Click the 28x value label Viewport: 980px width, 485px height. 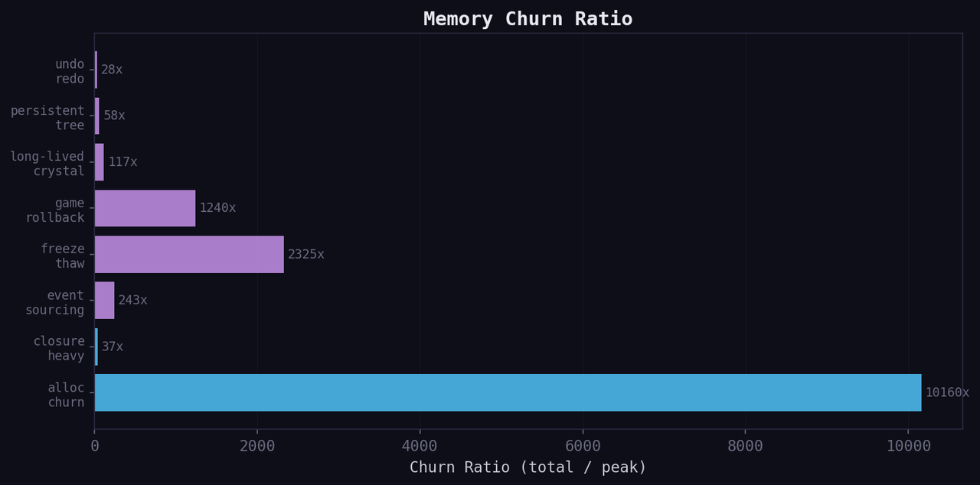[113, 69]
